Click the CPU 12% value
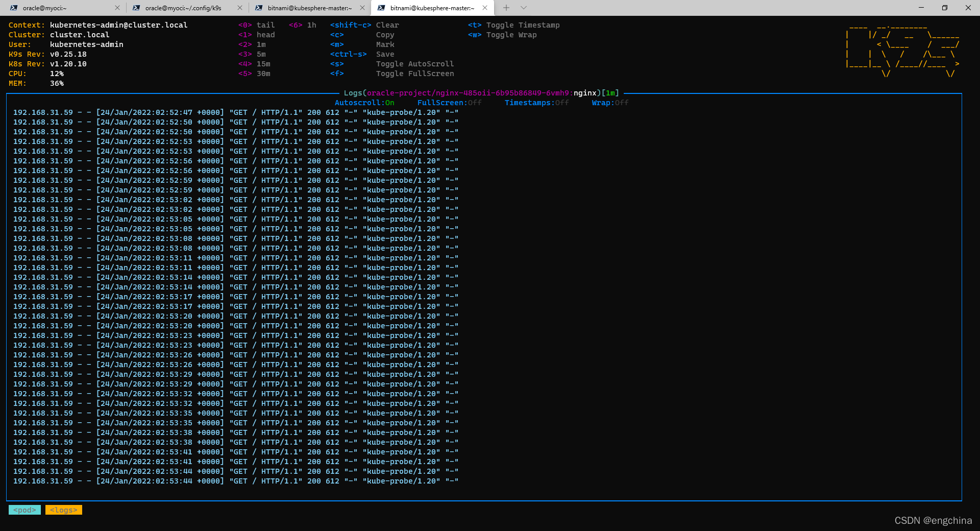This screenshot has height=531, width=980. tap(57, 74)
